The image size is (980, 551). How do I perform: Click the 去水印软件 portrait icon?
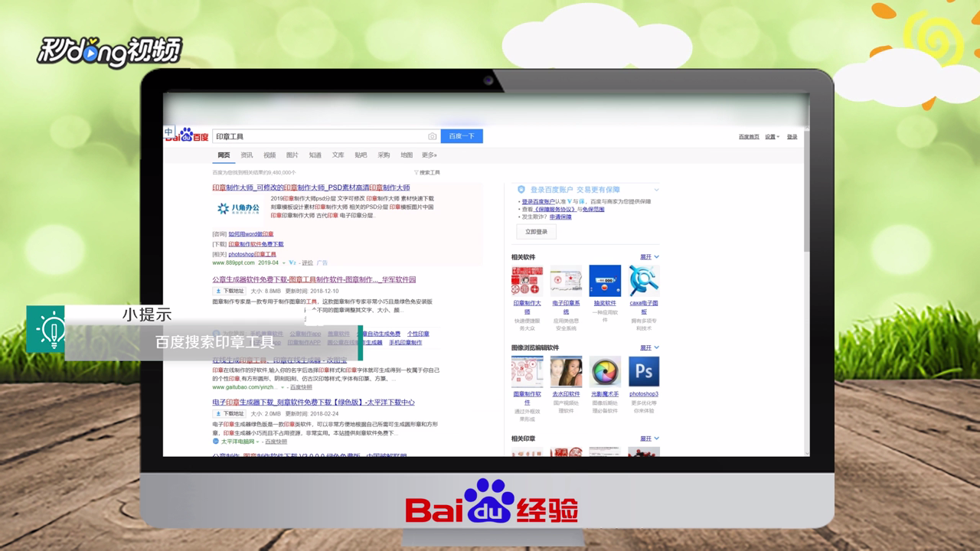click(x=566, y=372)
